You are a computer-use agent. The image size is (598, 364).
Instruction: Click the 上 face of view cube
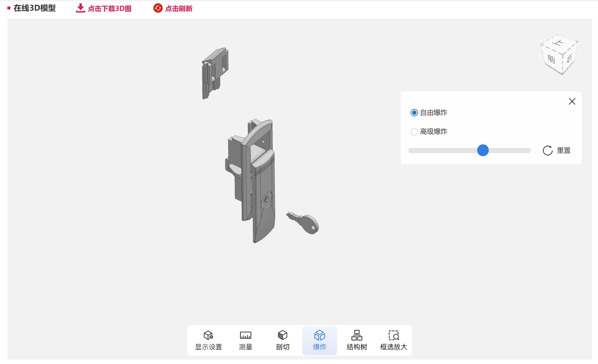pos(558,43)
